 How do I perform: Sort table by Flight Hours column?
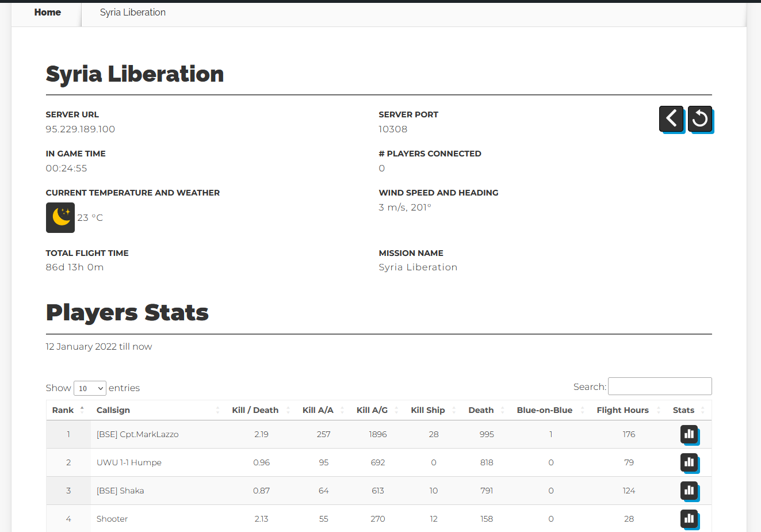pyautogui.click(x=629, y=410)
